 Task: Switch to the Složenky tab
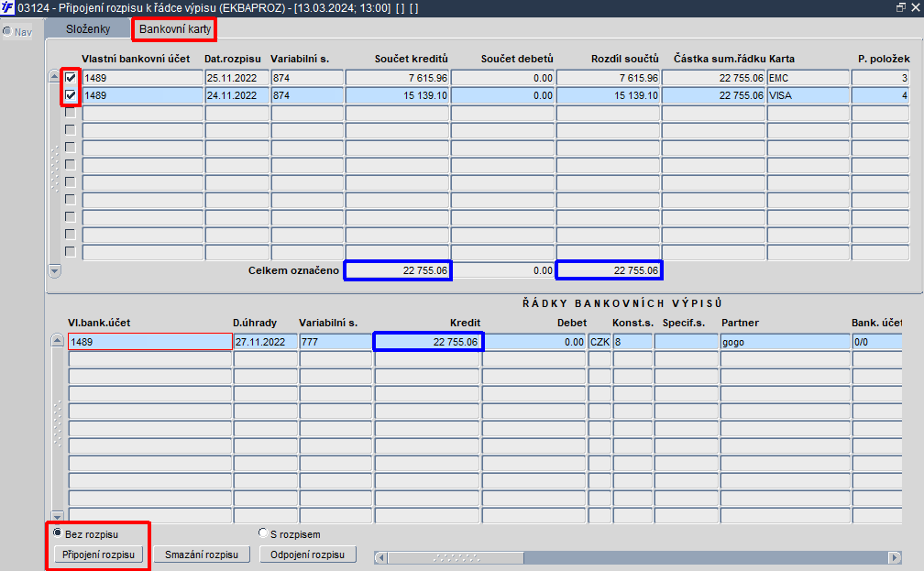point(88,29)
